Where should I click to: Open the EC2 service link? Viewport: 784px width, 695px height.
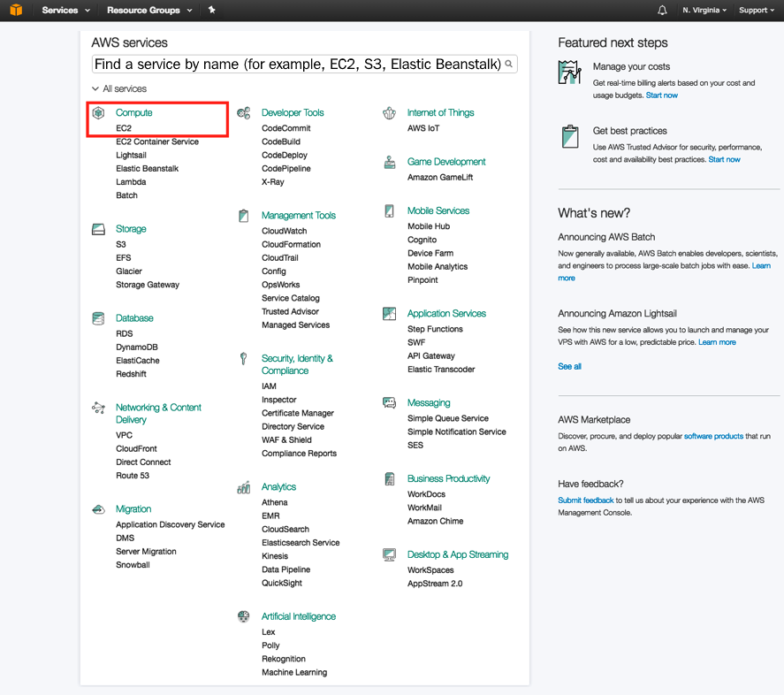pos(124,128)
